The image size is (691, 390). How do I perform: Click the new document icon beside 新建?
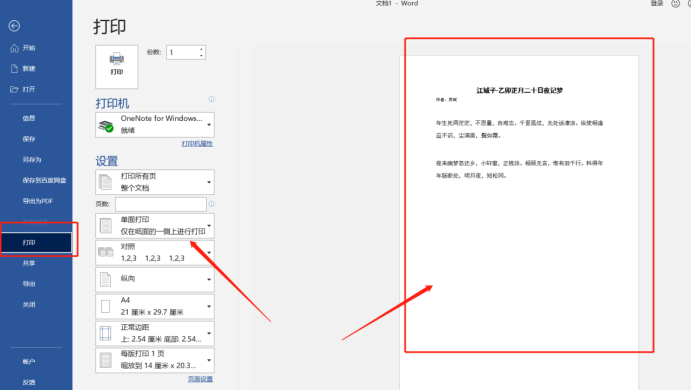point(15,68)
